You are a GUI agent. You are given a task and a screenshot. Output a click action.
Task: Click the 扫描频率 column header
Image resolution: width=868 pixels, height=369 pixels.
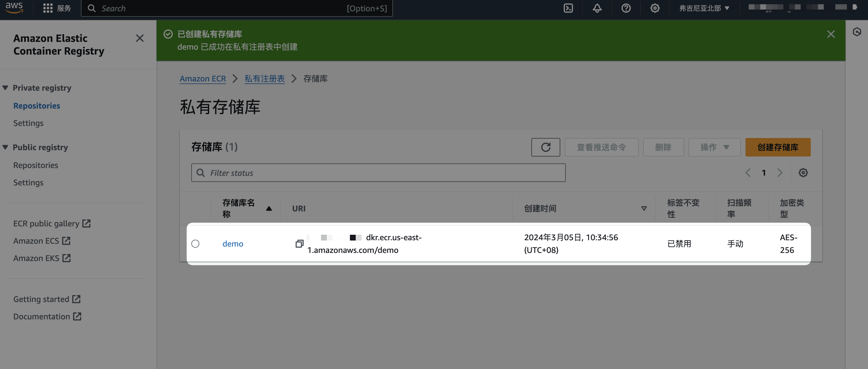coord(739,208)
